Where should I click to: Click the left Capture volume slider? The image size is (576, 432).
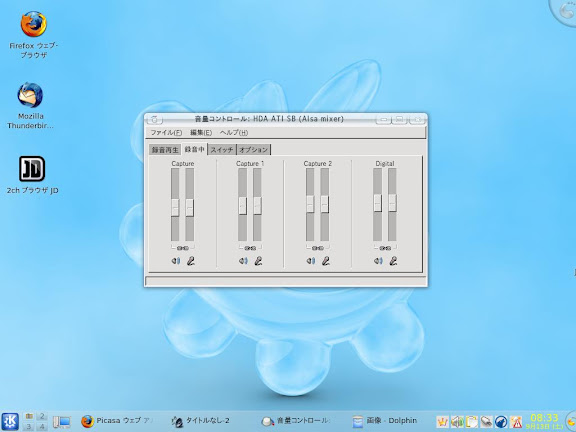[x=175, y=207]
